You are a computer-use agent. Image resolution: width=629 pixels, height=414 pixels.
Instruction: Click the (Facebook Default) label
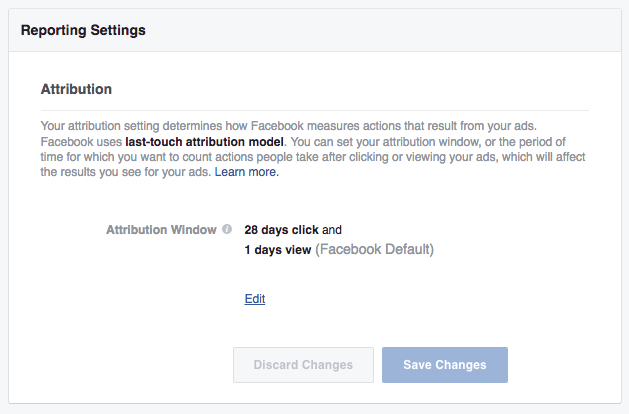point(374,249)
